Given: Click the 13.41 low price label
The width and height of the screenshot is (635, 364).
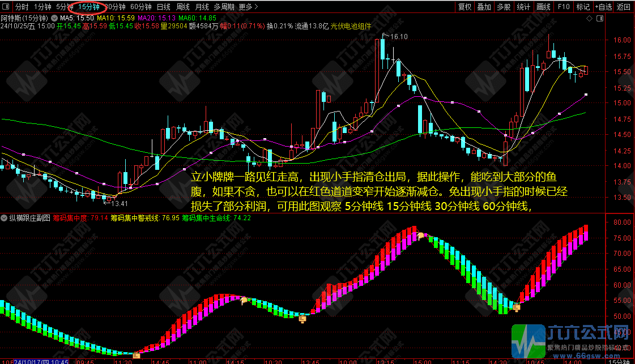Looking at the screenshot, I should pos(119,204).
